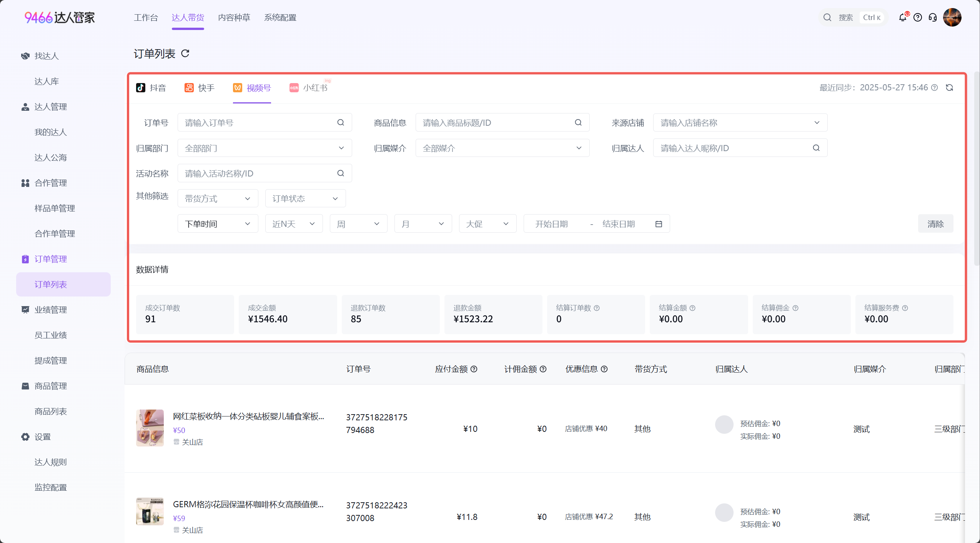Image resolution: width=980 pixels, height=543 pixels.
Task: Click the 找达人 sidebar icon
Action: [x=25, y=56]
